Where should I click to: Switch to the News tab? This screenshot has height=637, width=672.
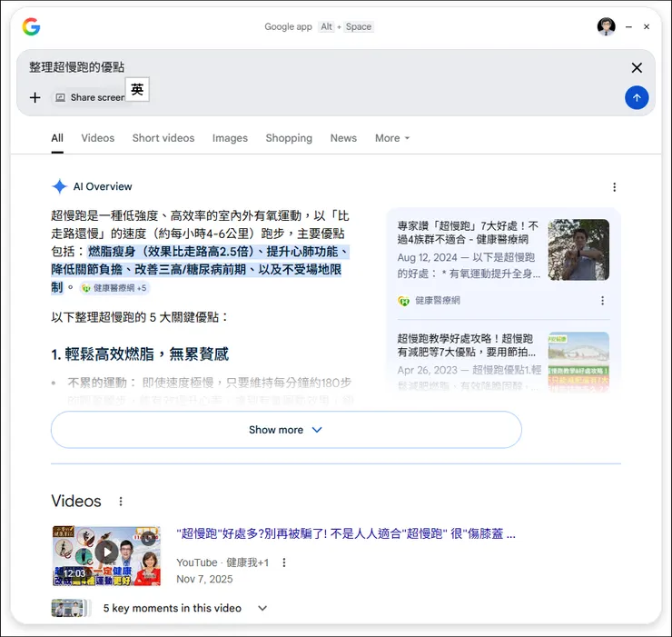(343, 138)
